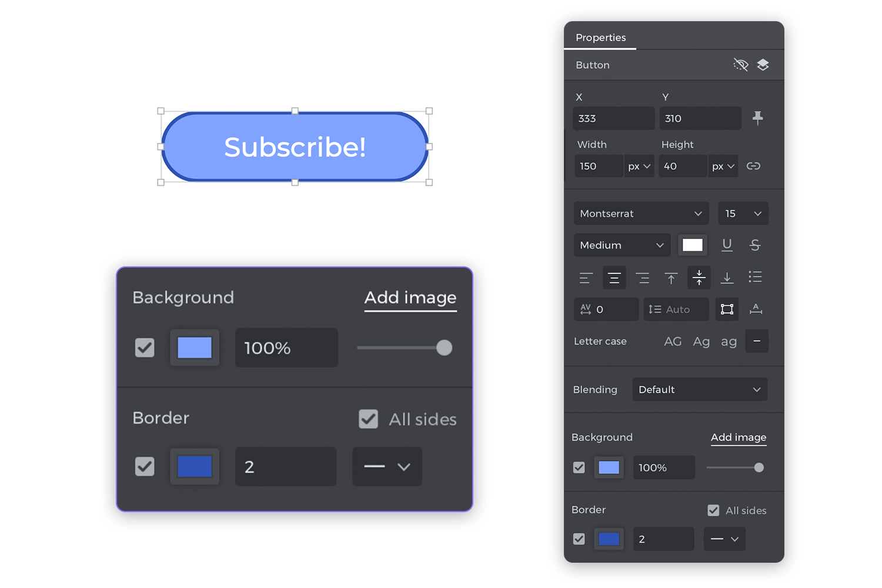Screen dimensions: 882x588
Task: Select the fixed text box sizing icon
Action: click(x=727, y=309)
